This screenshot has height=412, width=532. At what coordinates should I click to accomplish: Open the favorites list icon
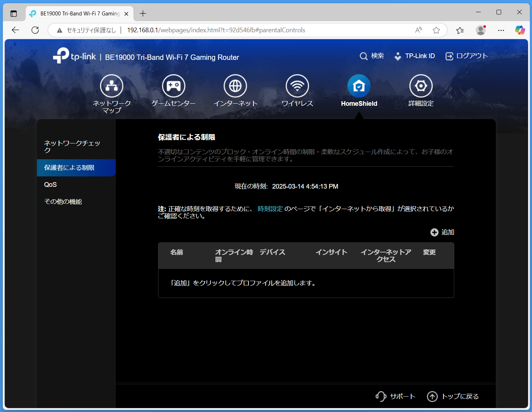click(460, 30)
